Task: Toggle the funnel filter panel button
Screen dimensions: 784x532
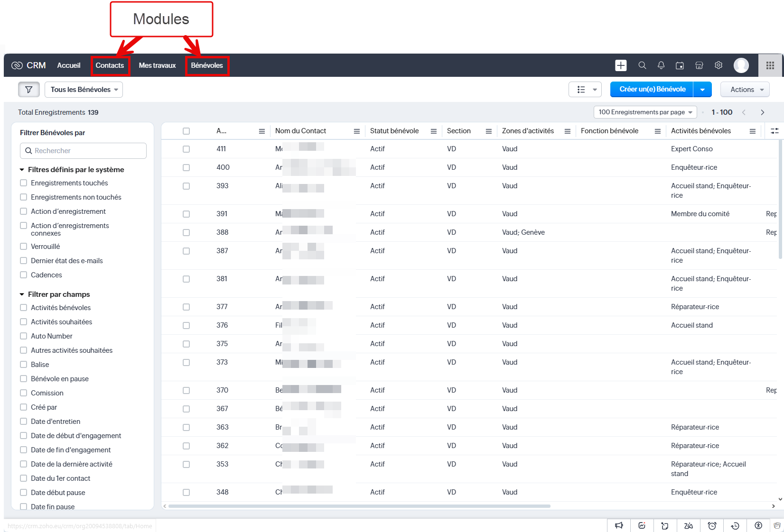Action: pyautogui.click(x=29, y=90)
